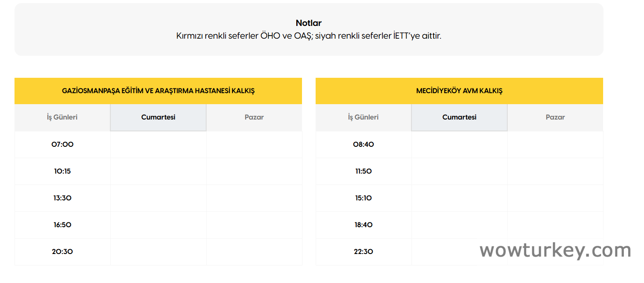The width and height of the screenshot is (644, 283).
Task: Open Pazar tab in Mecidiyeköy AVM table
Action: pyautogui.click(x=555, y=117)
